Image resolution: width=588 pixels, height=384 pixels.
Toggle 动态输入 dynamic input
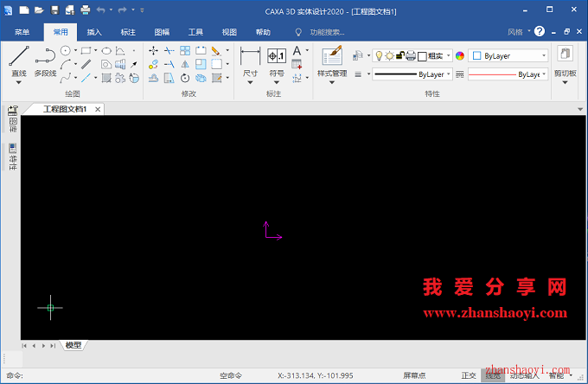pos(525,375)
